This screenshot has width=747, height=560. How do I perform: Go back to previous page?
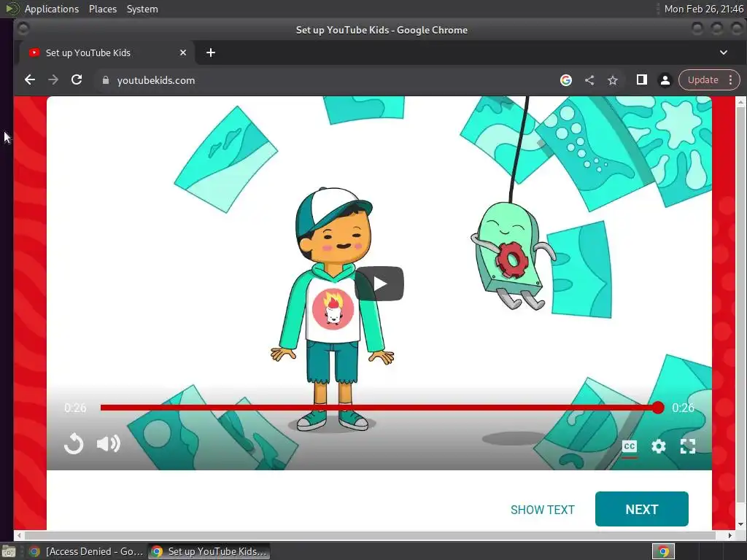pyautogui.click(x=29, y=80)
